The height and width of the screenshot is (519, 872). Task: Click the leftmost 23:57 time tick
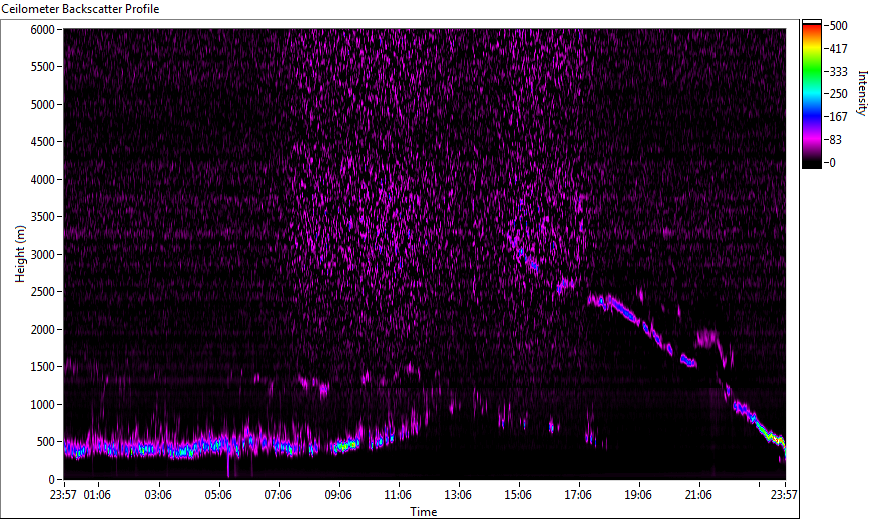point(65,495)
